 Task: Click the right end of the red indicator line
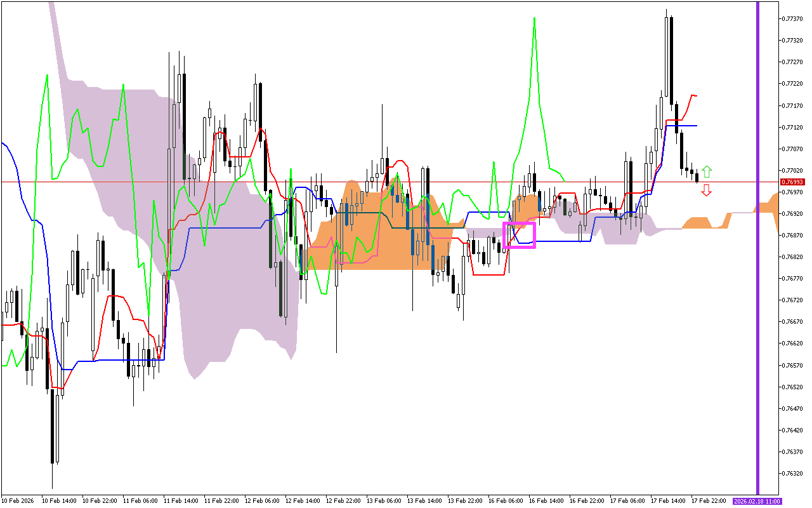tap(696, 96)
